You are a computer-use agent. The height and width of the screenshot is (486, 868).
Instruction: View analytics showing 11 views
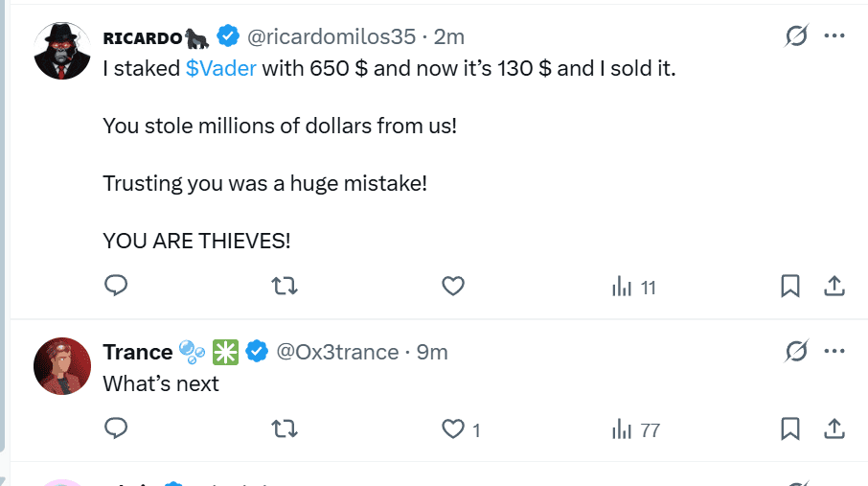tap(633, 286)
